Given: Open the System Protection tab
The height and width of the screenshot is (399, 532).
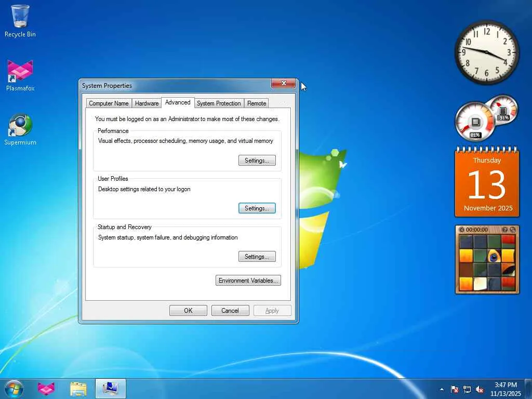Looking at the screenshot, I should click(219, 103).
